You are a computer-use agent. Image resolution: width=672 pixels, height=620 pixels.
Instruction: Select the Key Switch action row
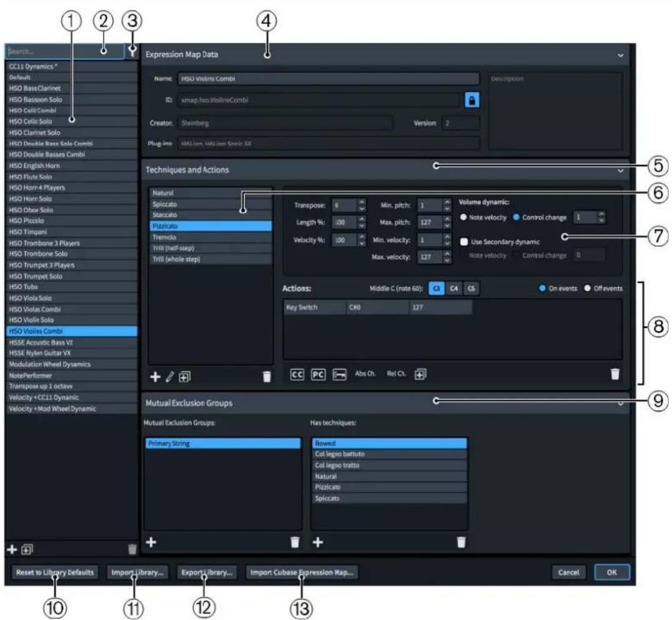(x=378, y=307)
